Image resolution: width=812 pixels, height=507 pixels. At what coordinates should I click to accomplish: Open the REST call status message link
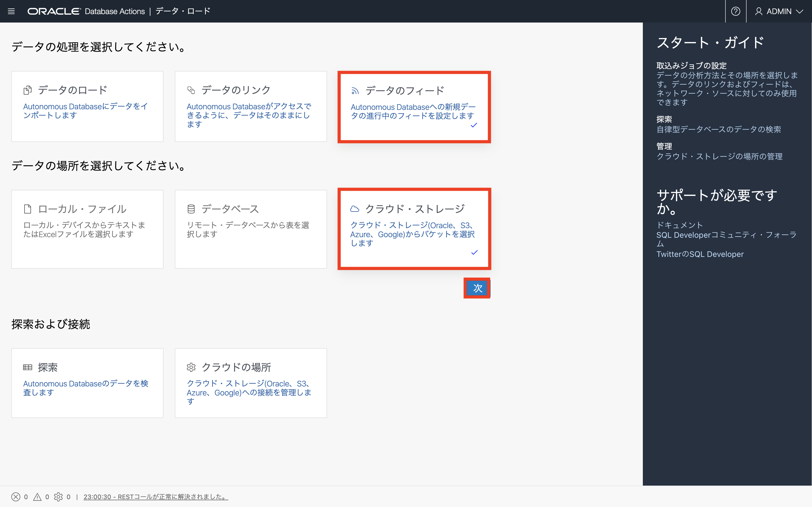coord(156,497)
